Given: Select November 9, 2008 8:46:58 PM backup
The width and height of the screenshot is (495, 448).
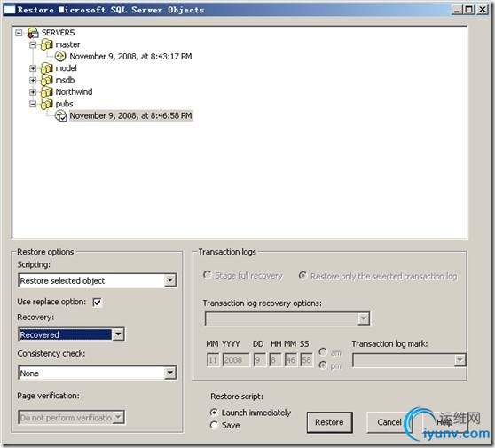Looking at the screenshot, I should [130, 115].
